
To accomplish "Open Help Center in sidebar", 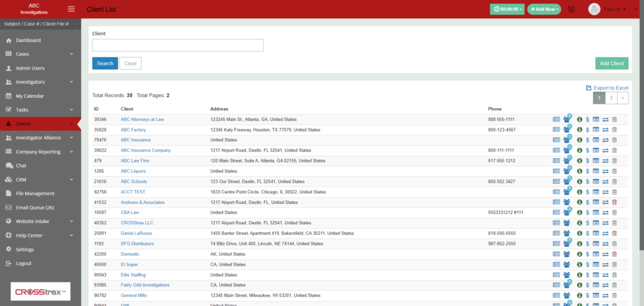I will click(40, 235).
